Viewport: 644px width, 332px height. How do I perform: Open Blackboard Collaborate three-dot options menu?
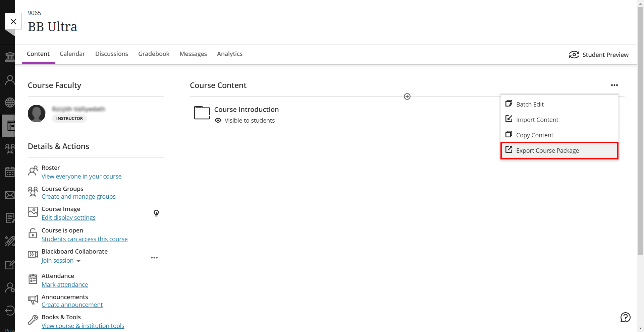[154, 258]
